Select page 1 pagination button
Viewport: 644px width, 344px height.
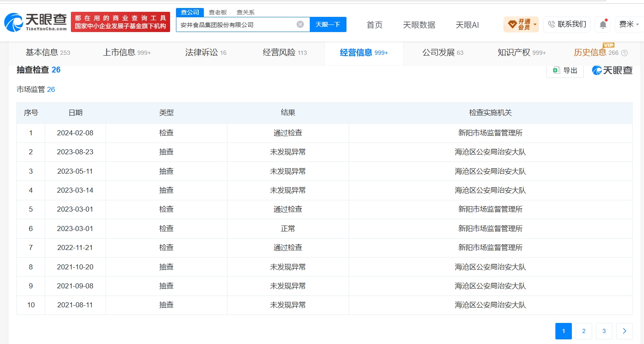pyautogui.click(x=563, y=331)
